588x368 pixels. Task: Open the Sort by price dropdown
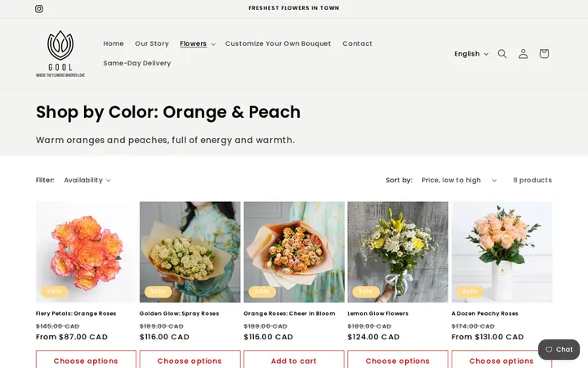click(x=459, y=180)
